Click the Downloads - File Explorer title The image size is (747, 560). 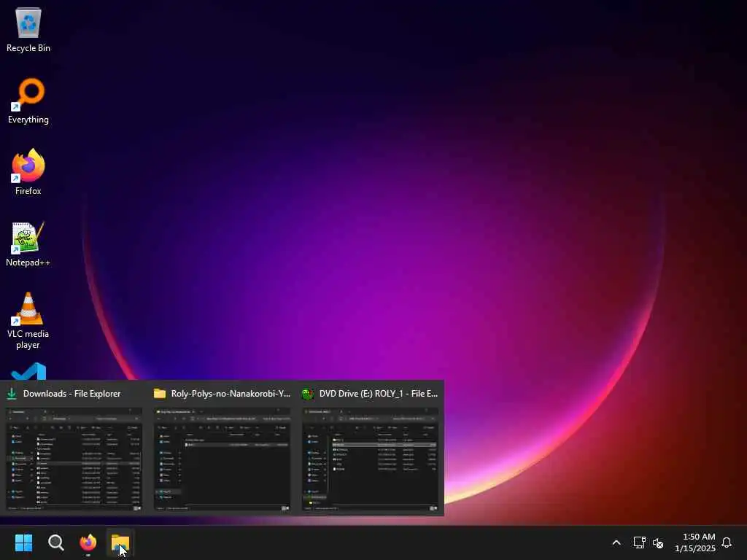72,394
